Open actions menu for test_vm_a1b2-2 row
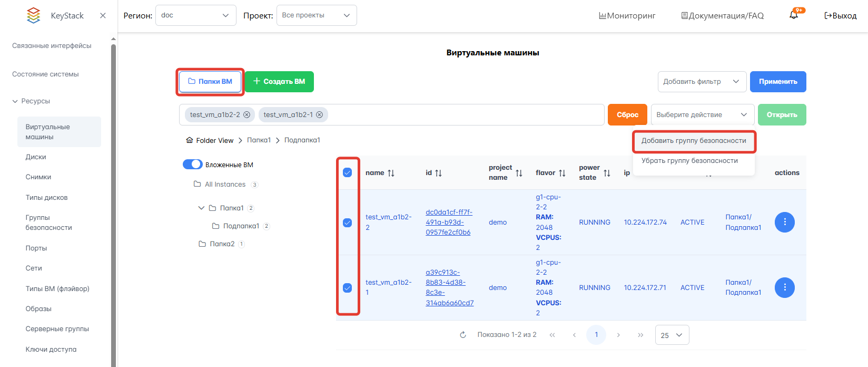This screenshot has width=868, height=367. click(x=784, y=222)
